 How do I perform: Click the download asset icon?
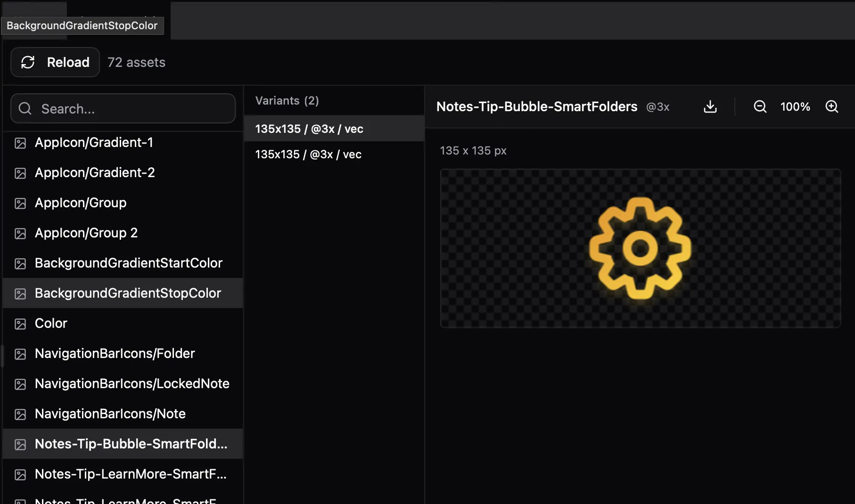(x=710, y=107)
